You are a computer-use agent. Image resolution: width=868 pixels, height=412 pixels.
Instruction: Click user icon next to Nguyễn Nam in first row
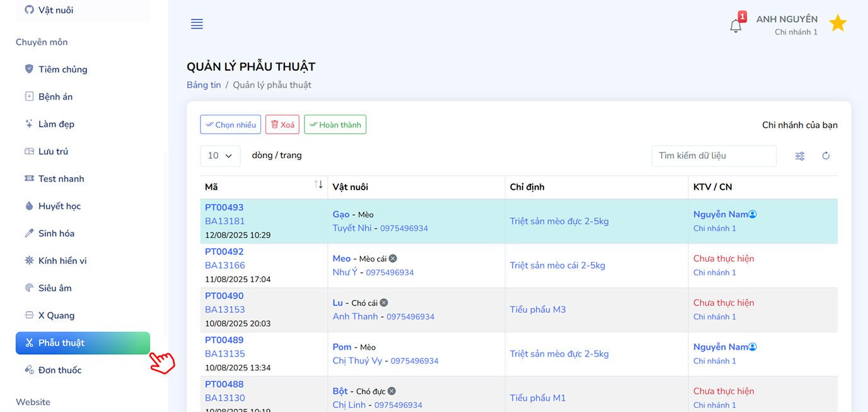(x=753, y=214)
